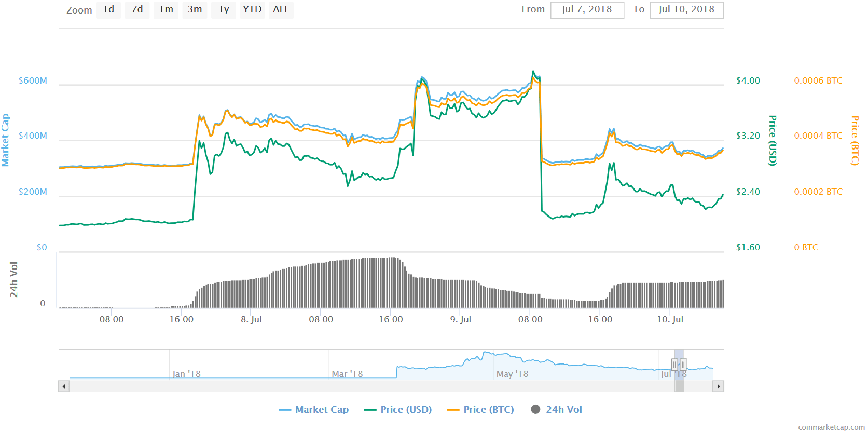Click the 'Price (BTC)' vertical axis title
The image size is (868, 431).
tap(855, 140)
